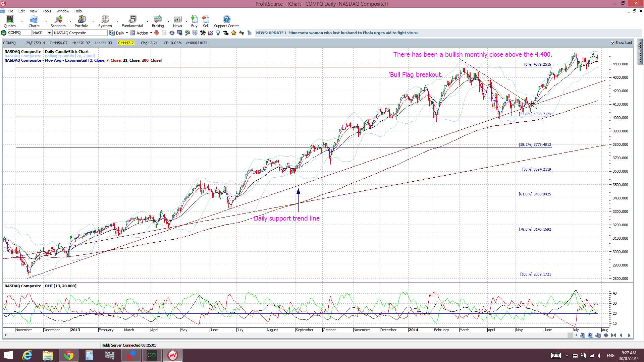Image resolution: width=644 pixels, height=362 pixels.
Task: Open the Tools menu
Action: point(47,11)
